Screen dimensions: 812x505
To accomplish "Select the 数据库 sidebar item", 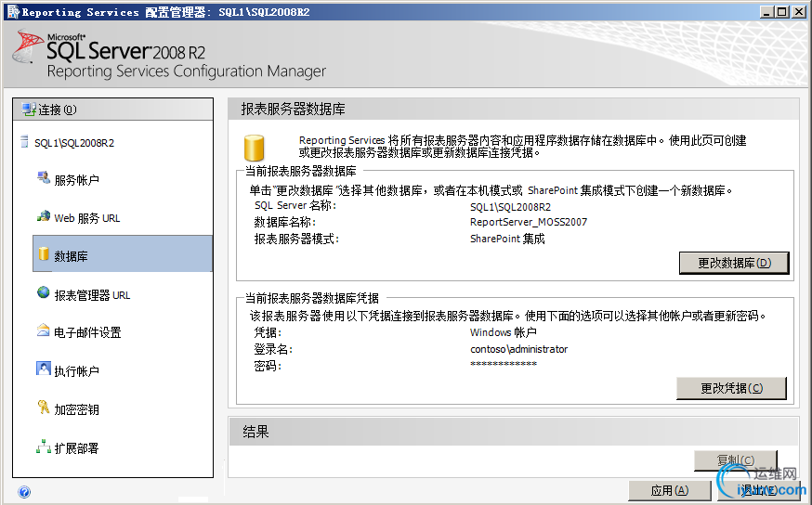I will (123, 253).
